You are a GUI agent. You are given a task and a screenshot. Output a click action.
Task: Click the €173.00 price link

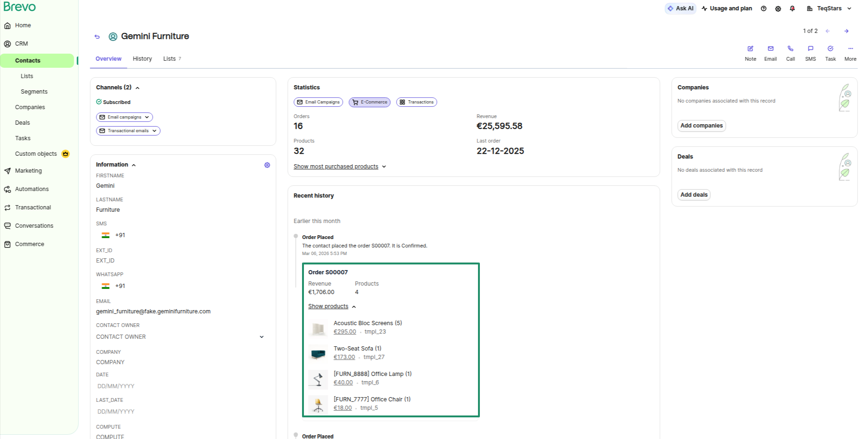click(x=344, y=357)
